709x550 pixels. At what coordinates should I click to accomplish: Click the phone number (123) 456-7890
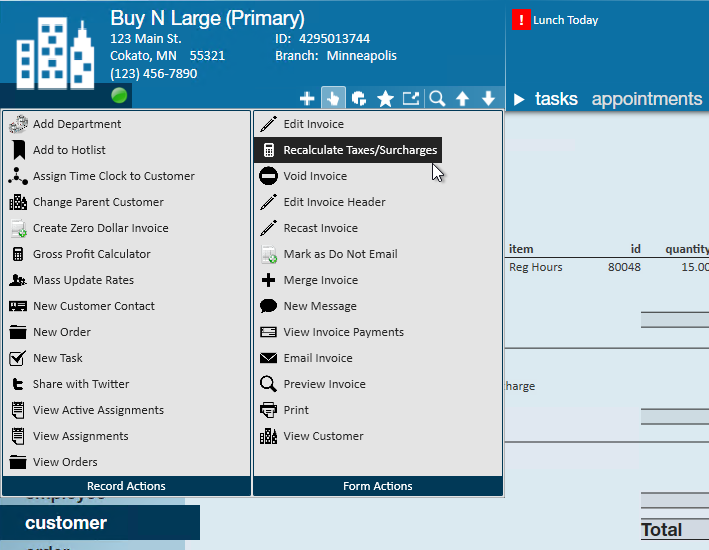tap(154, 74)
